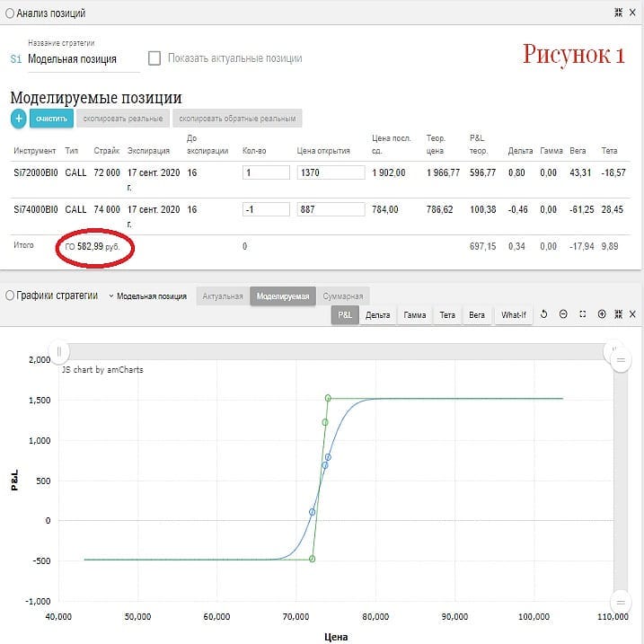Show the Вега chart
The height and width of the screenshot is (644, 644).
pyautogui.click(x=477, y=315)
